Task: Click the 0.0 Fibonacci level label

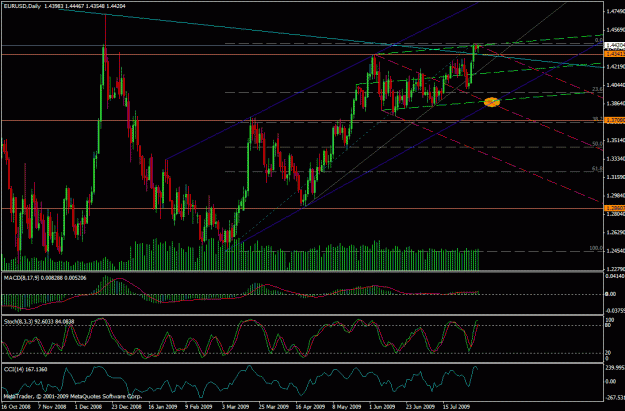Action: (598, 40)
